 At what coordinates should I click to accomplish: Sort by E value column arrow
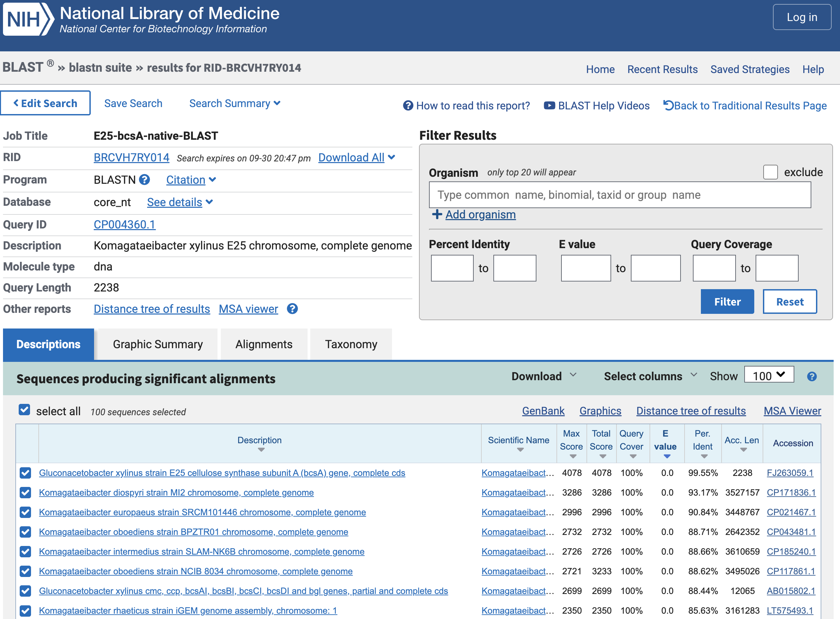[x=667, y=456]
